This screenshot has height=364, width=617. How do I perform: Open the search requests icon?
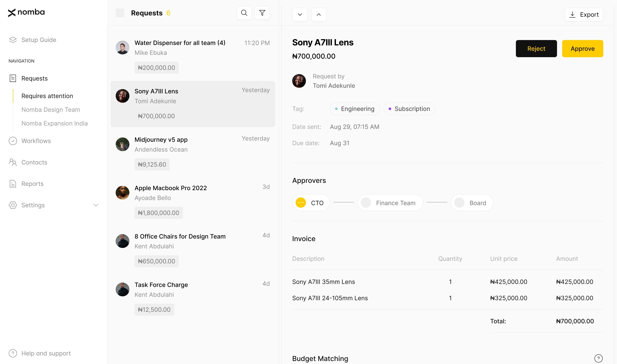pyautogui.click(x=244, y=12)
